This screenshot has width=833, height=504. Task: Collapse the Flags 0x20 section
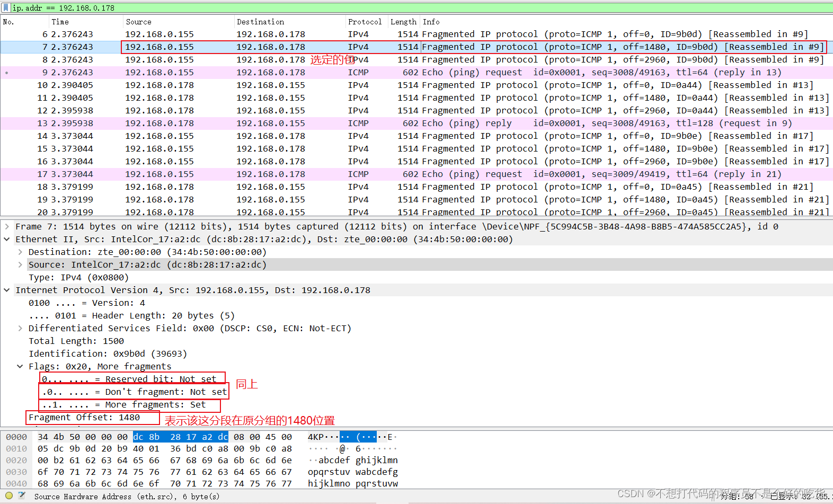(x=20, y=366)
